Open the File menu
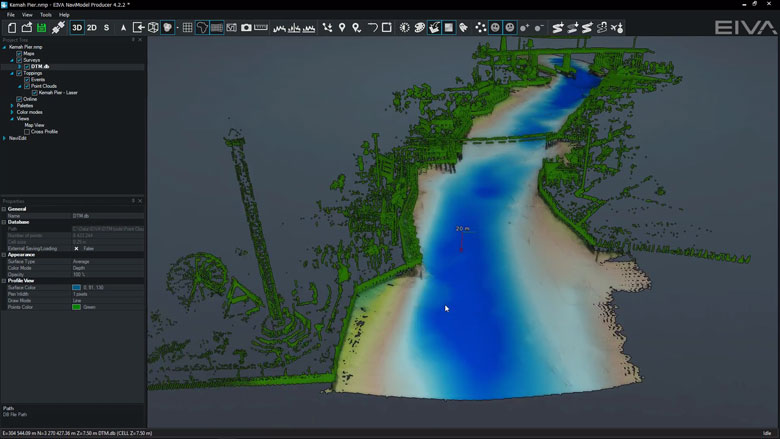The width and height of the screenshot is (780, 439). [11, 15]
